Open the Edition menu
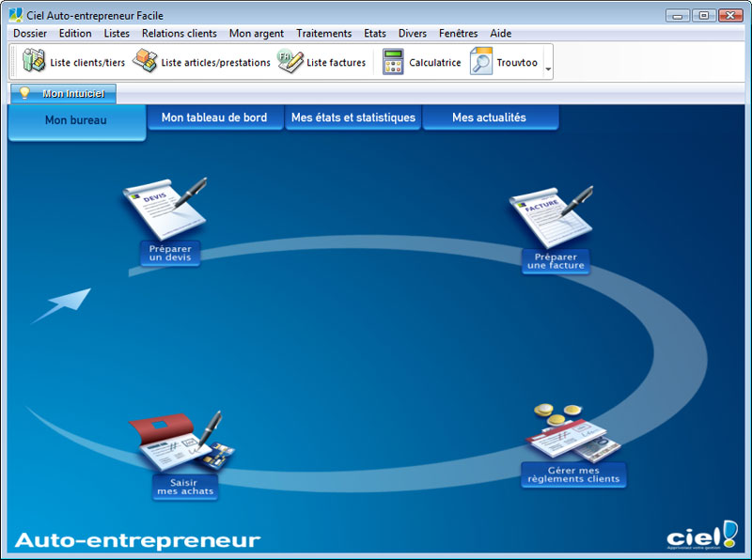This screenshot has width=752, height=560. (x=75, y=34)
